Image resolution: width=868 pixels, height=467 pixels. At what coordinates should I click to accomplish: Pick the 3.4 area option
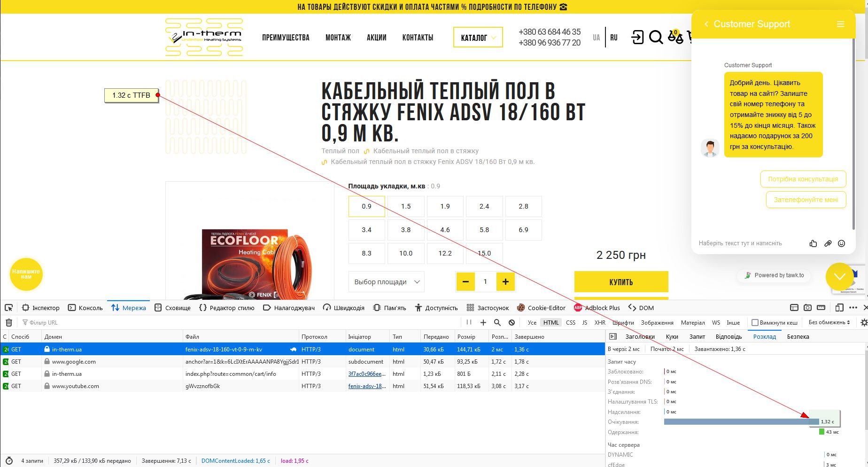click(367, 230)
